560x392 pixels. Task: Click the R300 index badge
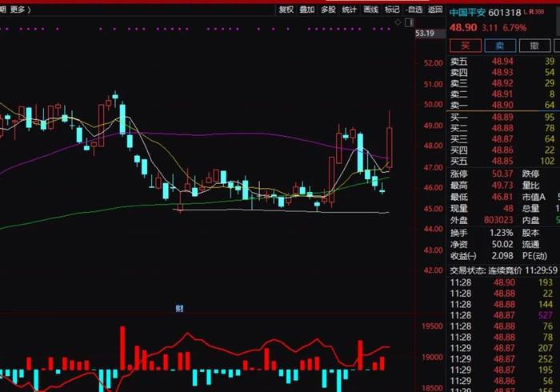pyautogui.click(x=537, y=12)
